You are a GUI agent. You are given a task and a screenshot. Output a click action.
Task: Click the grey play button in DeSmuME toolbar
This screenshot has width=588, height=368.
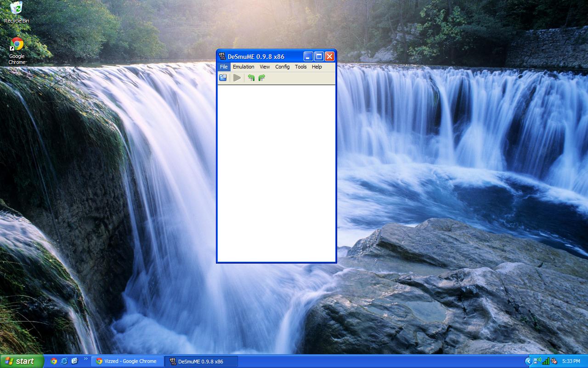click(x=237, y=78)
